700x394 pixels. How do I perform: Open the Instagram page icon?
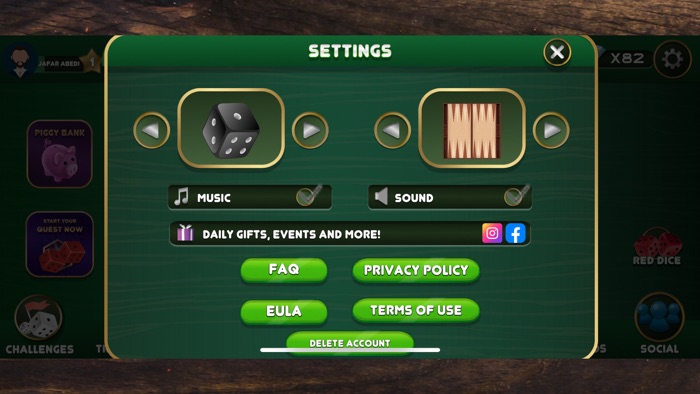(x=492, y=233)
